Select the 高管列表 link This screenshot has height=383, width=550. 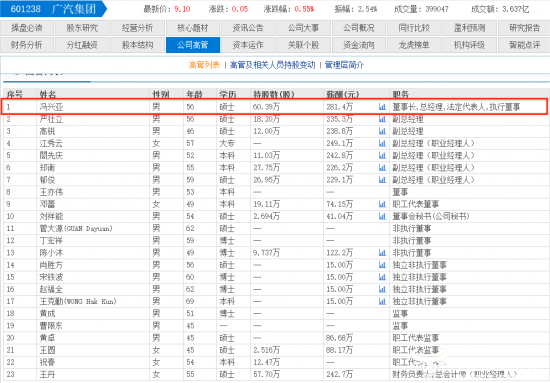tap(204, 65)
